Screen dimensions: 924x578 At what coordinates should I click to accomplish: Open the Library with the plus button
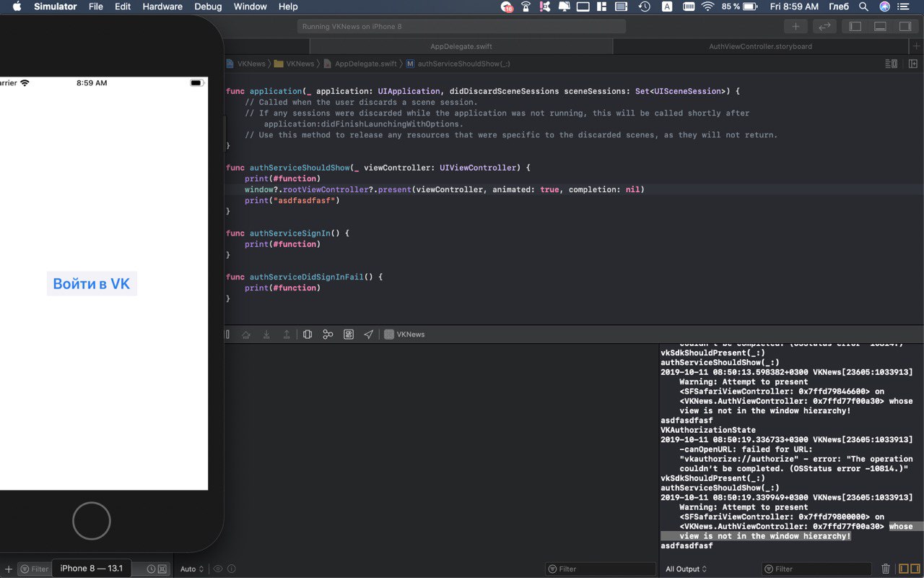(x=796, y=26)
